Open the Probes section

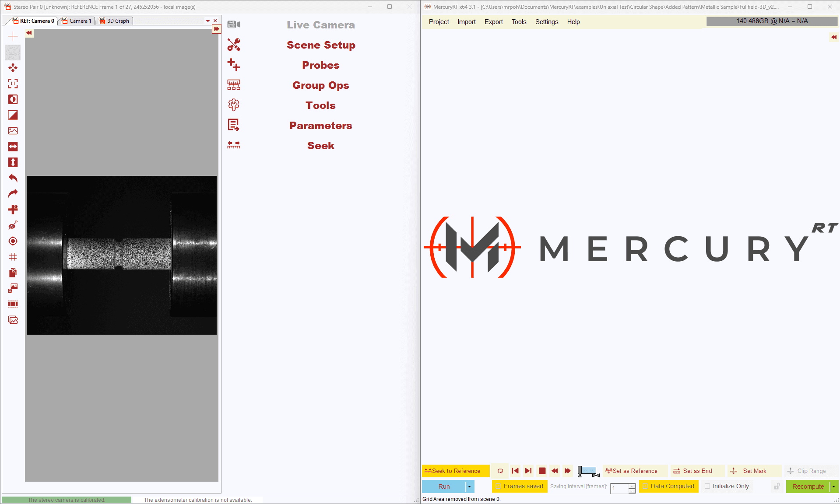pyautogui.click(x=321, y=65)
